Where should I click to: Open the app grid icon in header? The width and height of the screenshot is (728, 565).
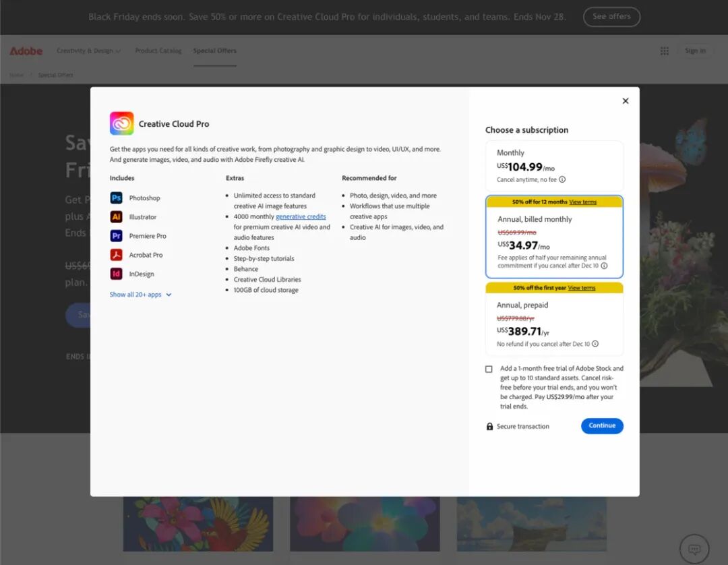[665, 51]
